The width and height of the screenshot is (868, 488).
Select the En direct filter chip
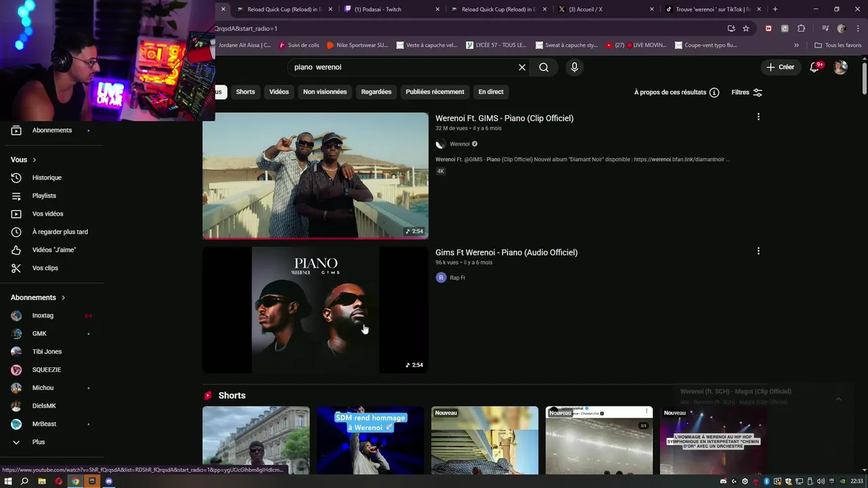pyautogui.click(x=491, y=91)
